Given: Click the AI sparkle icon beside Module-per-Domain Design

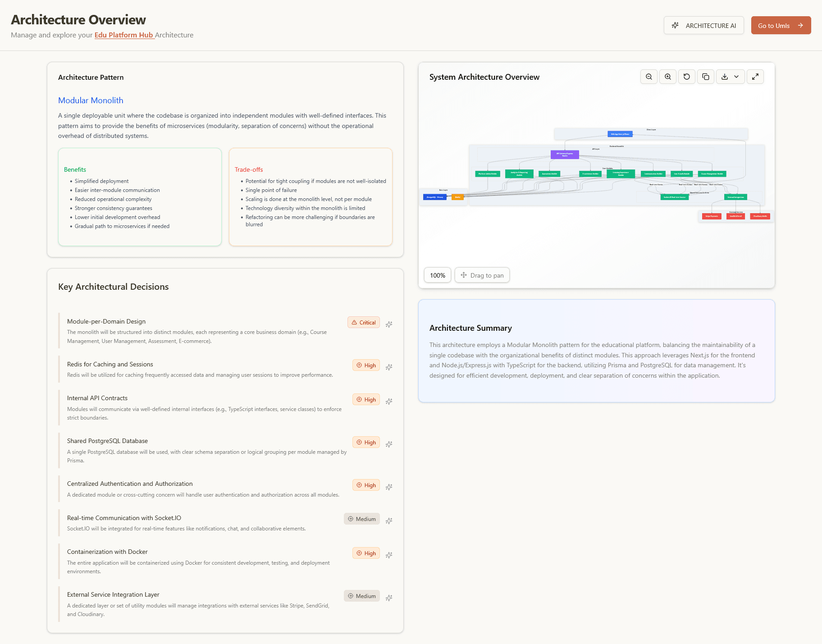Looking at the screenshot, I should click(x=389, y=324).
